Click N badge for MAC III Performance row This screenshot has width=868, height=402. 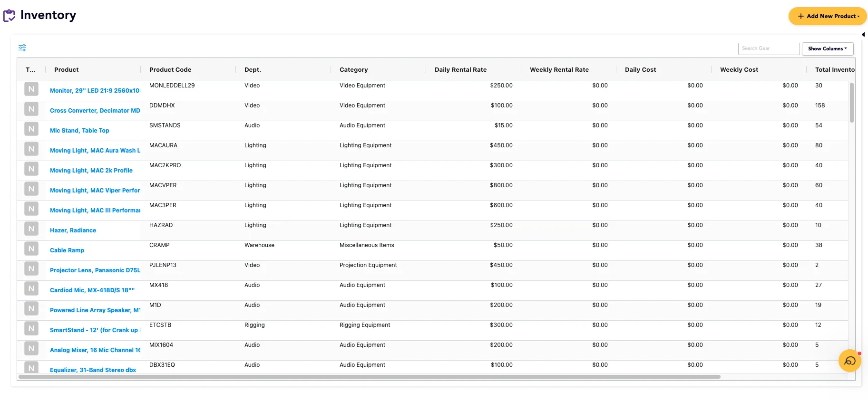[x=31, y=209]
